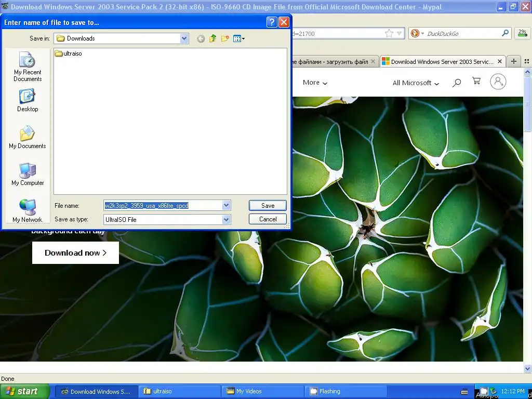
Task: Expand the All Microsoft menu
Action: click(x=416, y=83)
